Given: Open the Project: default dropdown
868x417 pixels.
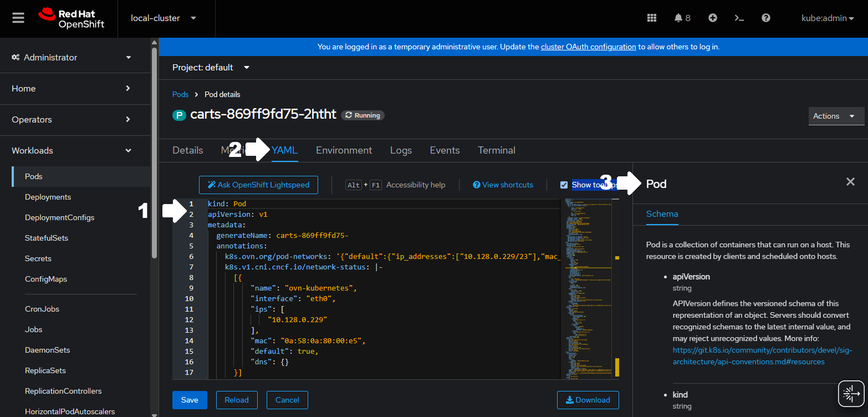Looking at the screenshot, I should (211, 67).
